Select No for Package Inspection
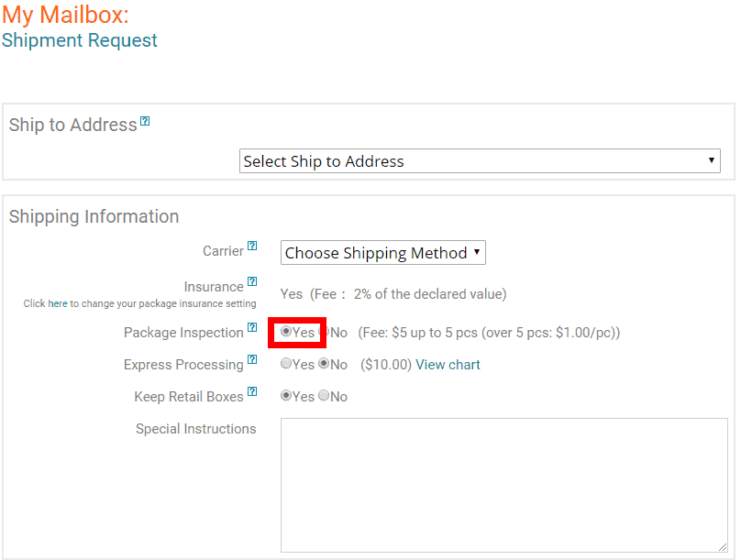Screen dimensions: 741x560 point(324,332)
